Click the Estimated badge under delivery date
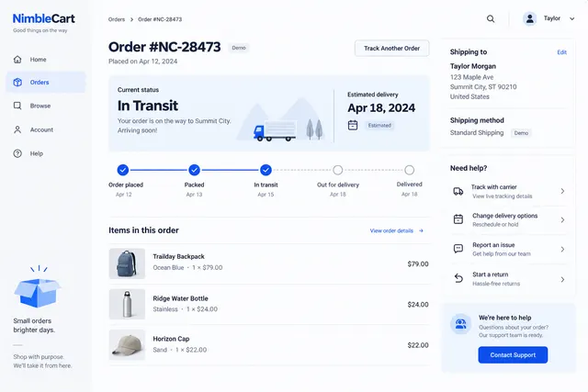Image resolution: width=588 pixels, height=392 pixels. click(x=379, y=126)
